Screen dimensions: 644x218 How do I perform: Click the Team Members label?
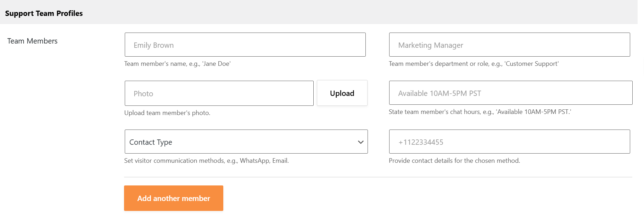pos(32,41)
